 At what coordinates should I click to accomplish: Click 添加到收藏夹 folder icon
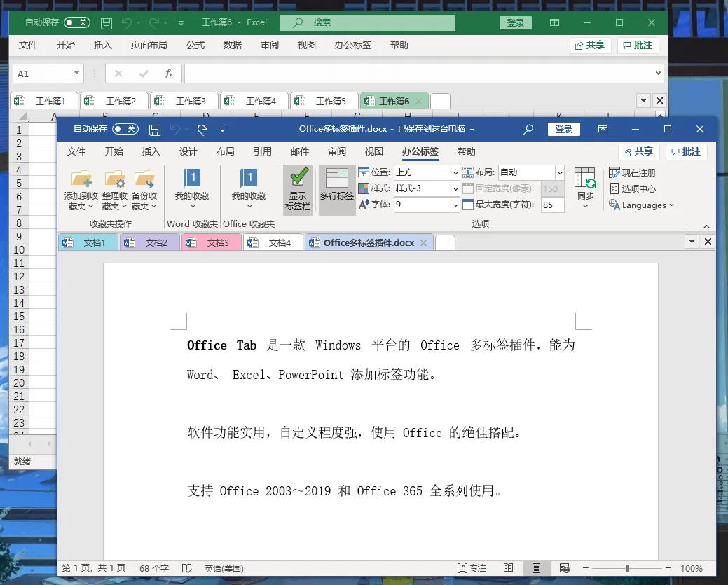pyautogui.click(x=81, y=179)
